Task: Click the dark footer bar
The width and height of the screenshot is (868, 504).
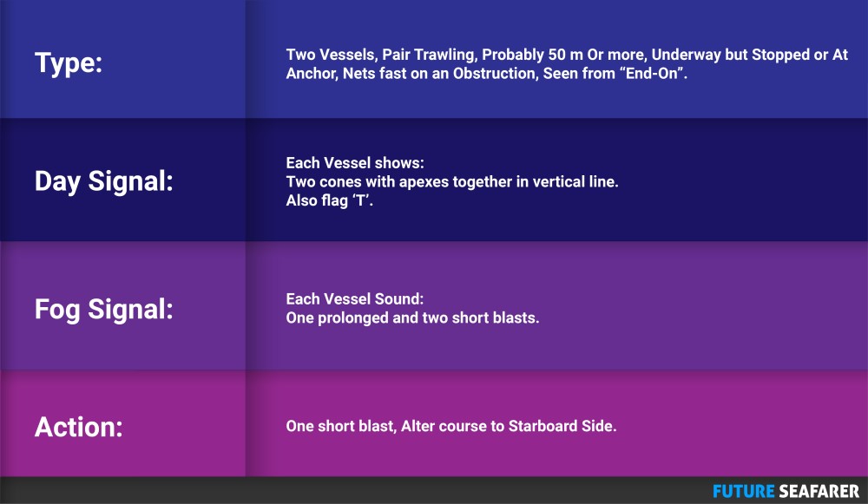Action: (x=434, y=490)
